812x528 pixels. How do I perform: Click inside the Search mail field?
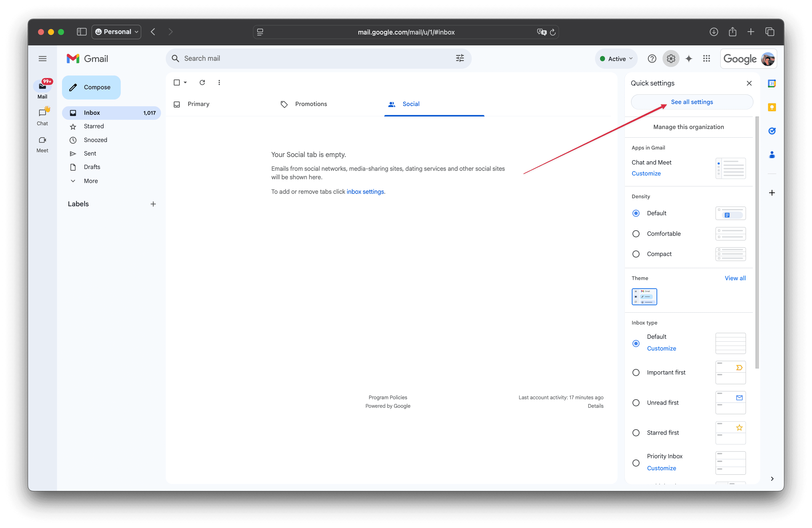coord(307,58)
